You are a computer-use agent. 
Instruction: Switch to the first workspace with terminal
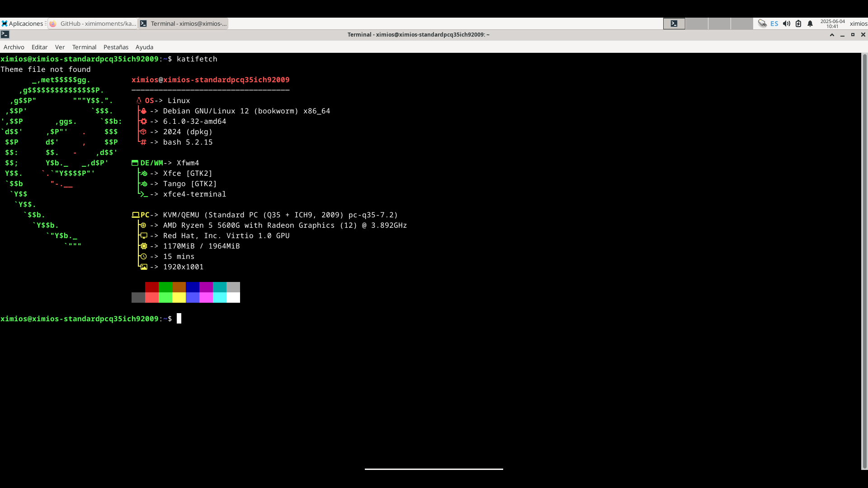pos(674,23)
